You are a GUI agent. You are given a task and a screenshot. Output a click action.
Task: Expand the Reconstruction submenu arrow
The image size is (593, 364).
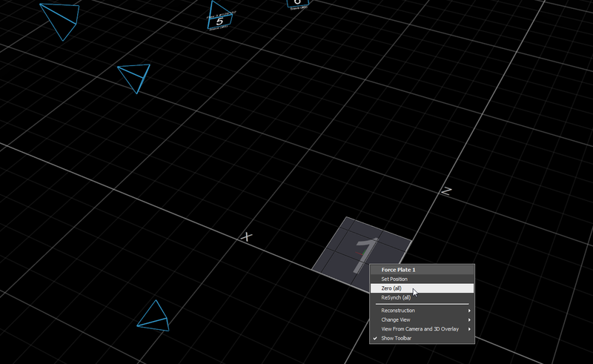(x=469, y=310)
